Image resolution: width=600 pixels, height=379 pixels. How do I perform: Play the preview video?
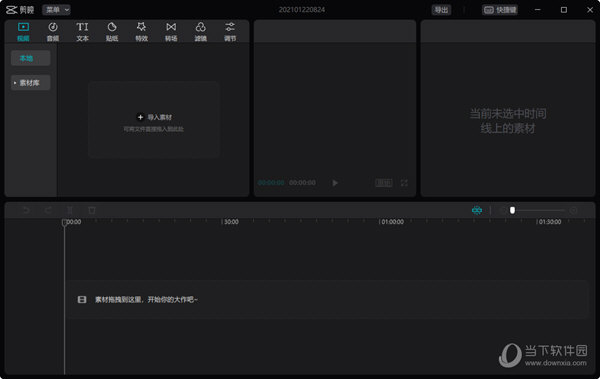pos(335,183)
